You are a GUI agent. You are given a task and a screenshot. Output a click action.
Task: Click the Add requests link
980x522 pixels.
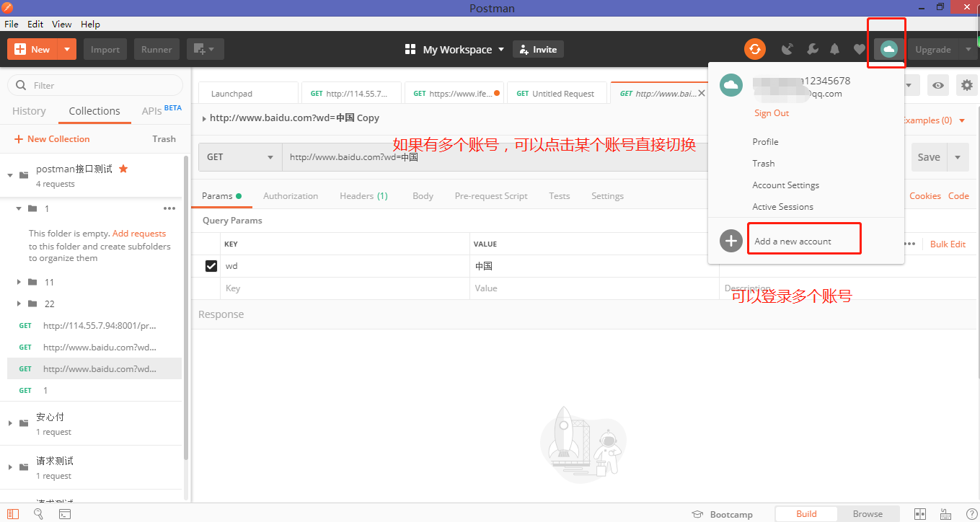pyautogui.click(x=139, y=234)
